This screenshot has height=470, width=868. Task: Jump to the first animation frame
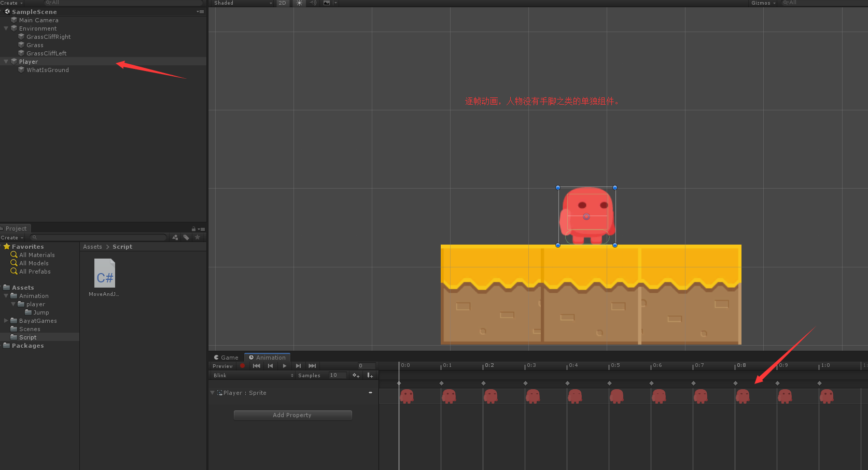tap(257, 366)
